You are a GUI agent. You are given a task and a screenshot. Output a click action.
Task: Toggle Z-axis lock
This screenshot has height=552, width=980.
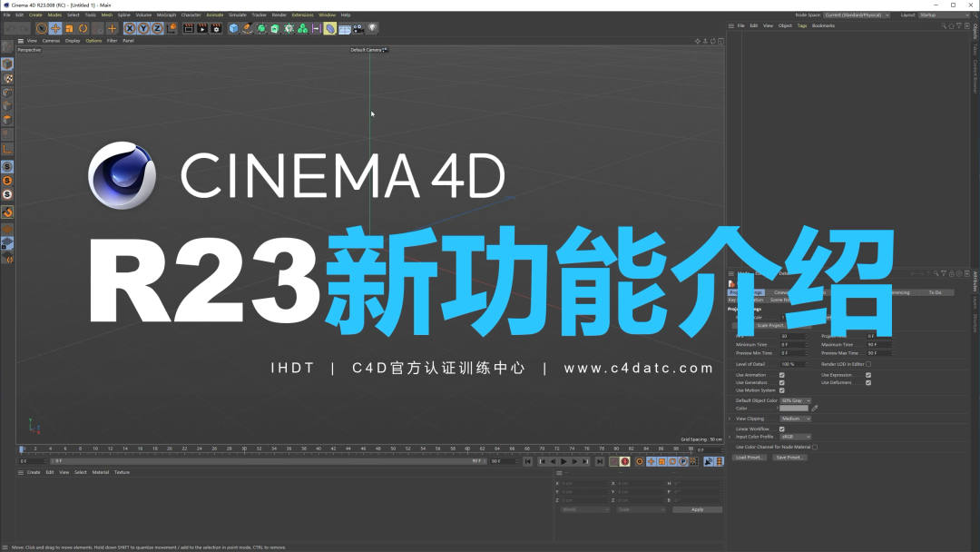[157, 28]
